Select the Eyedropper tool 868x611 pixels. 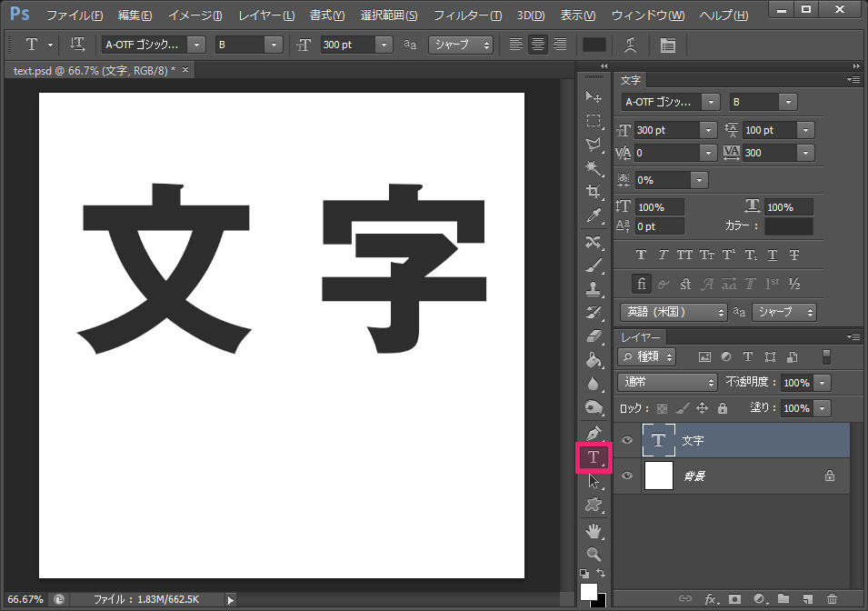[x=594, y=216]
